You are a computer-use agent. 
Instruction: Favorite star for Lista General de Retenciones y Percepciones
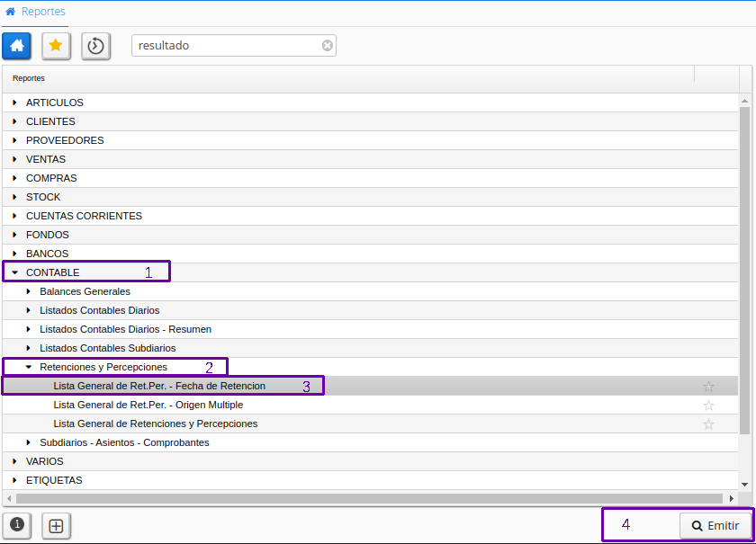pyautogui.click(x=708, y=424)
